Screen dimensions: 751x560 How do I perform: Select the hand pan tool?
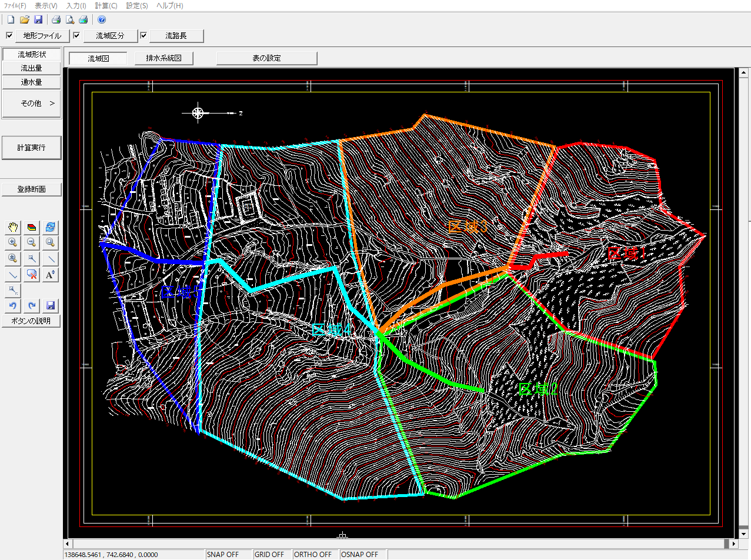(x=12, y=227)
